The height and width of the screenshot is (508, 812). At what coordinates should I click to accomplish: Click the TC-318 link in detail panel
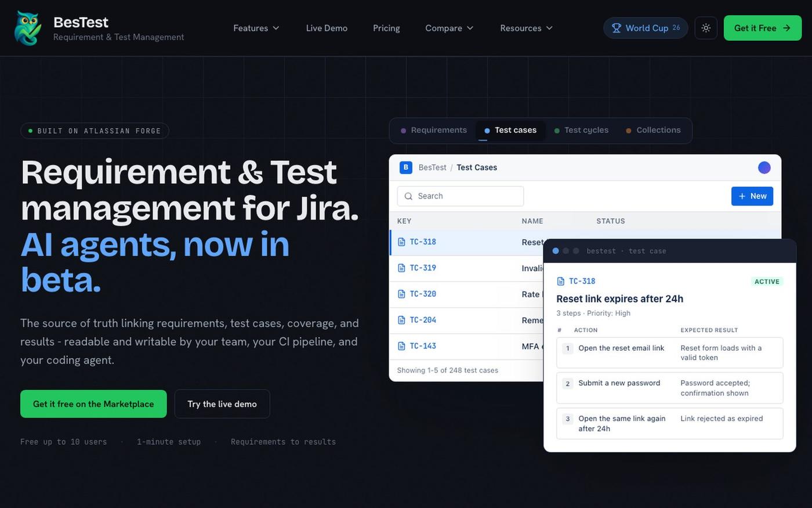point(582,282)
